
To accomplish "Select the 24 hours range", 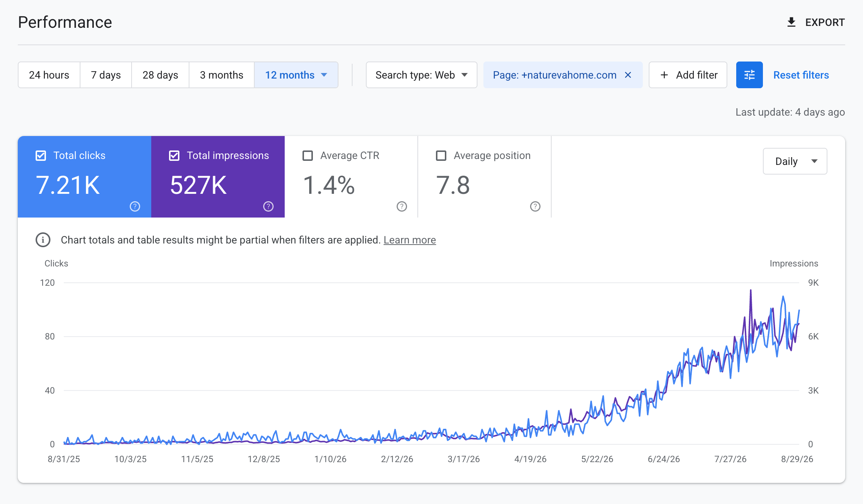I will pyautogui.click(x=49, y=75).
